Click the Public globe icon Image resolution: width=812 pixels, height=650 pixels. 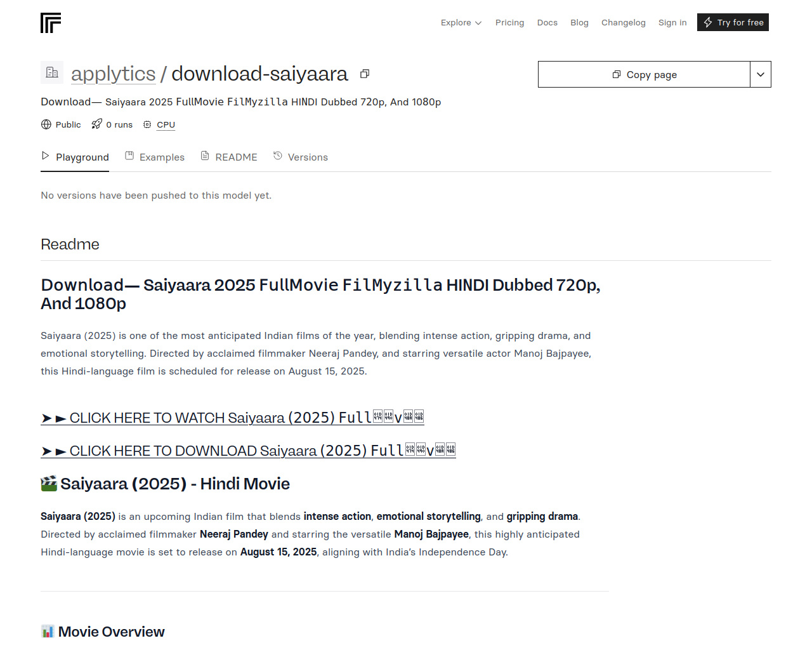pos(46,124)
